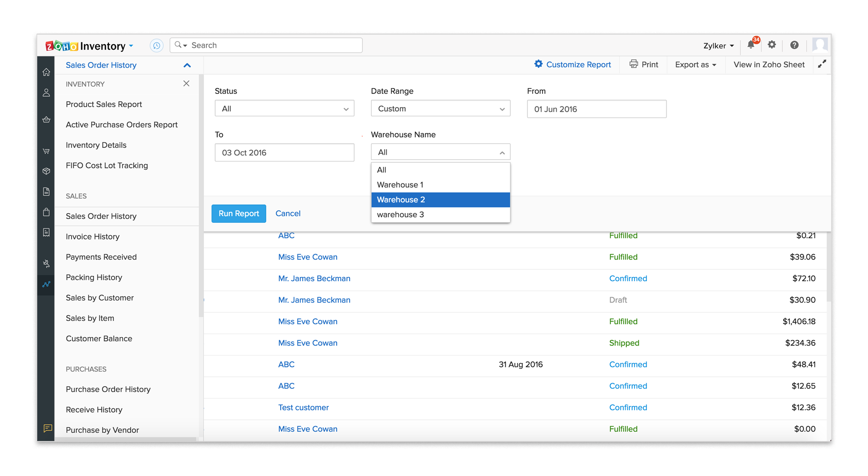Open settings via the gear icon
The image size is (868, 476).
[x=772, y=45]
